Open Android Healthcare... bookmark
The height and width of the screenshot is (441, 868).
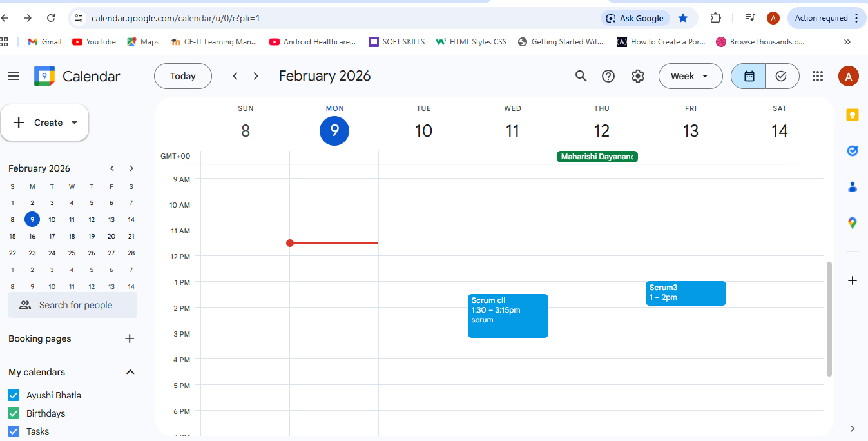pyautogui.click(x=313, y=42)
